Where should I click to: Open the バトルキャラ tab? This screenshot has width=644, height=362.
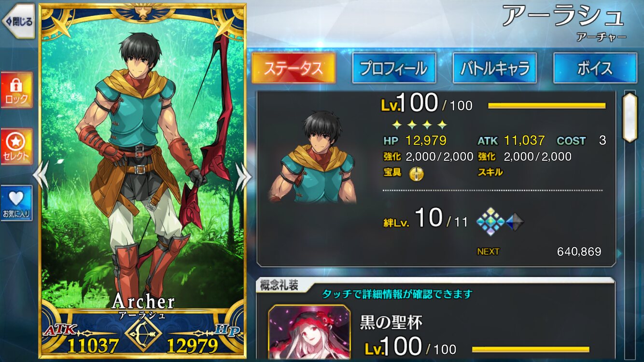click(494, 68)
